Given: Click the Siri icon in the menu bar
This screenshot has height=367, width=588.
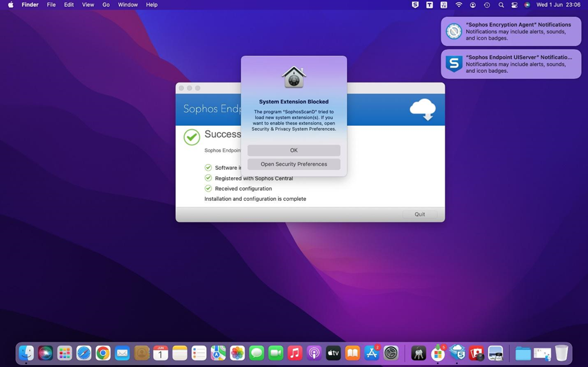Looking at the screenshot, I should [x=527, y=5].
